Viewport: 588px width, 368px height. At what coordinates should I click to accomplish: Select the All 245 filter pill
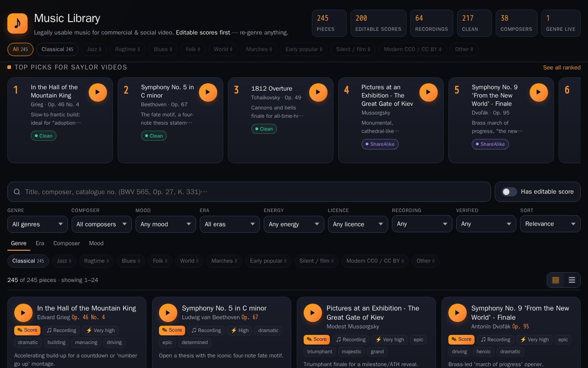click(20, 49)
